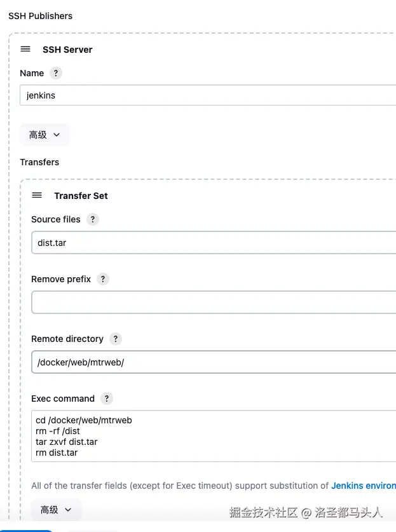Image resolution: width=396 pixels, height=532 pixels.
Task: Expand the 高级 dropdown under Name
Action: tap(44, 135)
